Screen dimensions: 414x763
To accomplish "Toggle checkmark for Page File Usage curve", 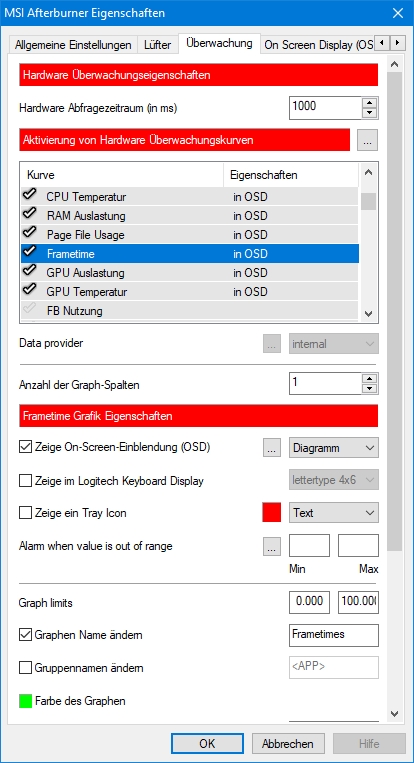I will tap(30, 233).
